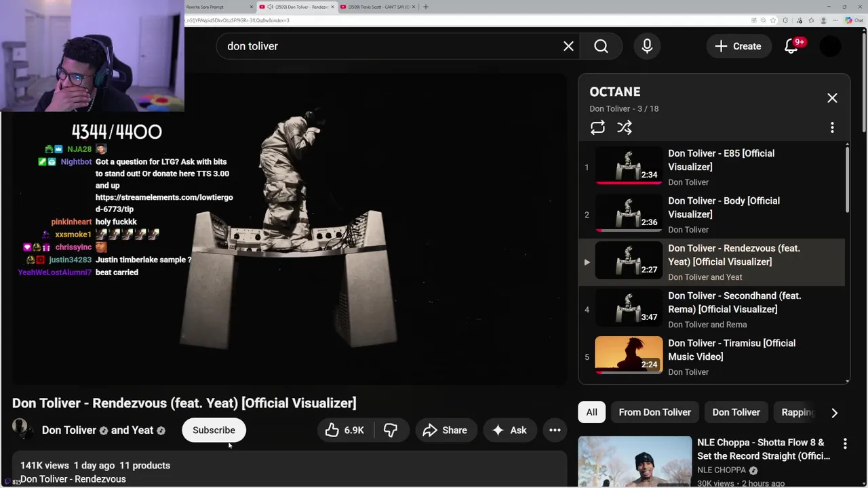Close the Don Toliver Rendezvous browser tab
Viewport: 868px width, 488px height.
click(x=332, y=7)
